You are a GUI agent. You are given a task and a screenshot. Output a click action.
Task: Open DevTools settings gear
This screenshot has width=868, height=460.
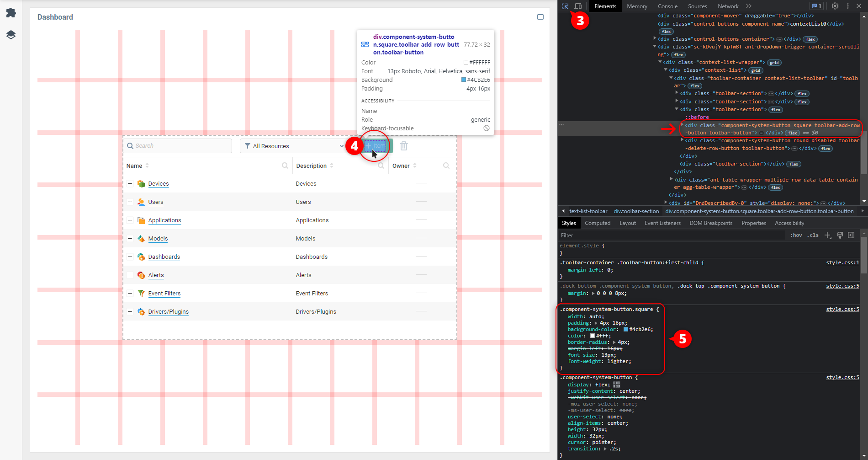(x=835, y=6)
